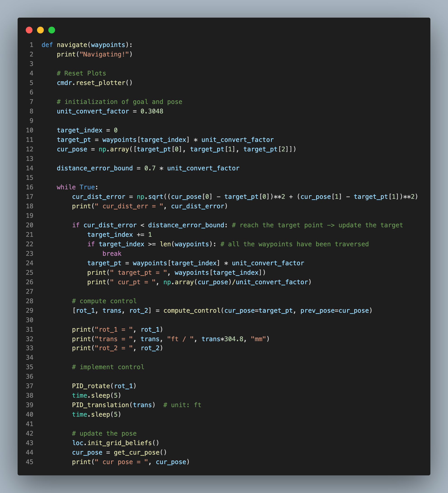Click time.sleep(5) on line 38
This screenshot has width=448, height=493.
97,396
